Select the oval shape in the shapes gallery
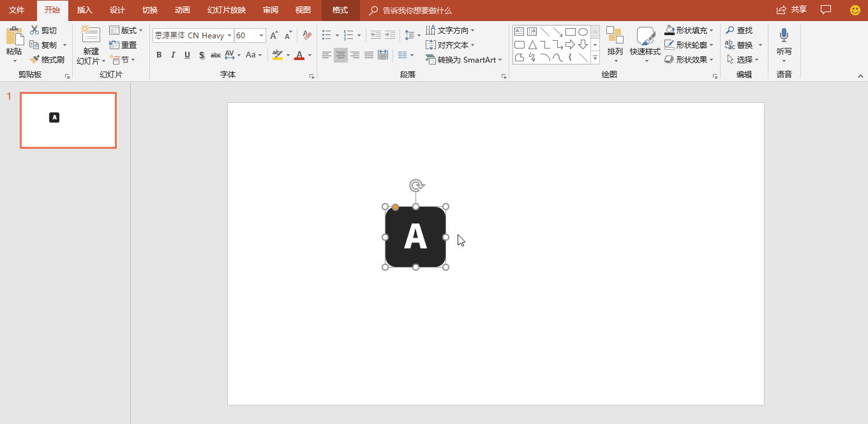868x424 pixels. (583, 30)
